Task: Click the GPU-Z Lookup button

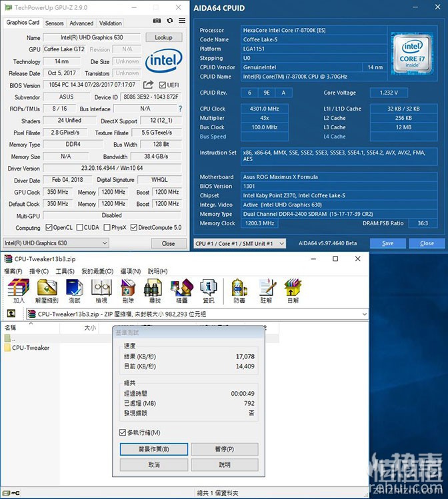Action: click(163, 37)
